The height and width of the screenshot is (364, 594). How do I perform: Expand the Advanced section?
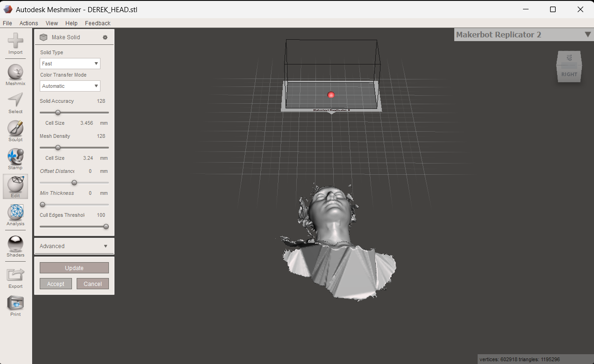point(74,246)
